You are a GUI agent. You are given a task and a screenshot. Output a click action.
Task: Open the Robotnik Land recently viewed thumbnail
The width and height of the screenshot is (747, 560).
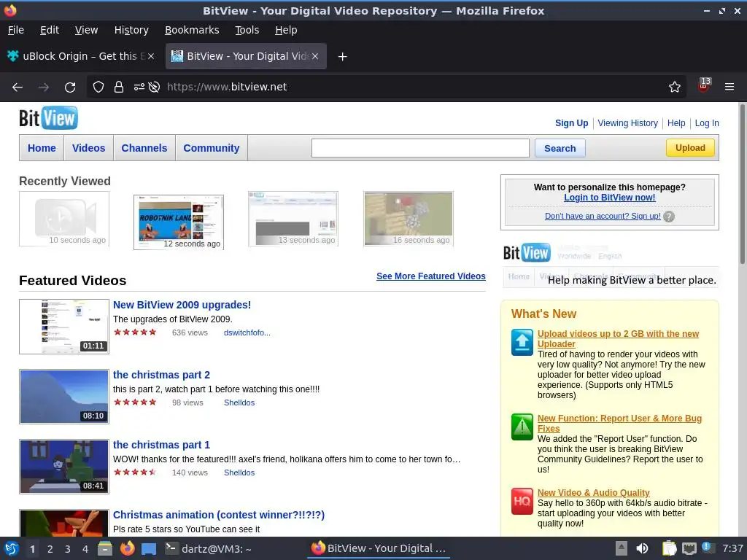(179, 222)
